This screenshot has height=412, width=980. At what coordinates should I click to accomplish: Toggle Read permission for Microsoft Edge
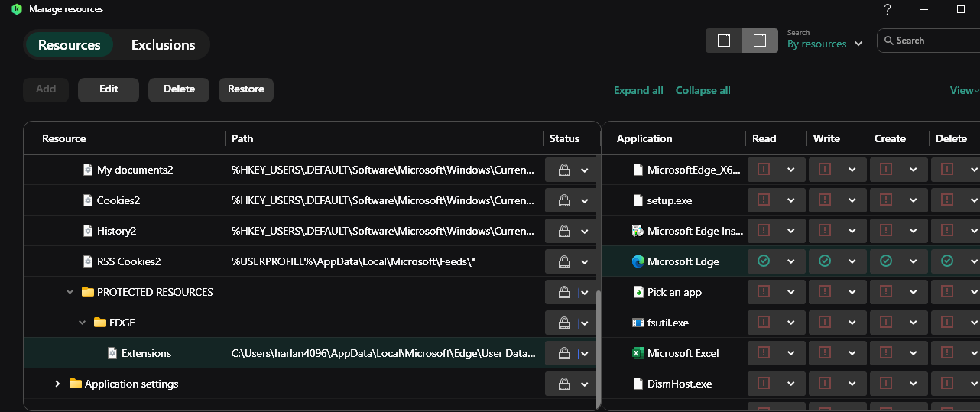pyautogui.click(x=763, y=261)
